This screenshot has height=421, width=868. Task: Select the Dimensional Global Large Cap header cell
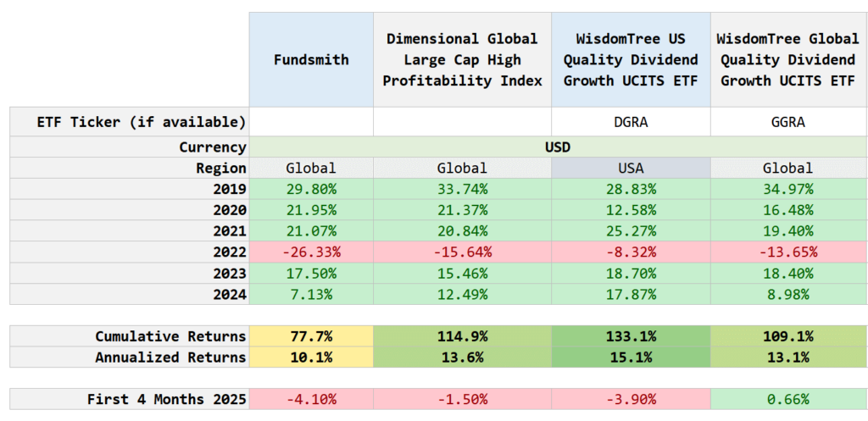462,59
